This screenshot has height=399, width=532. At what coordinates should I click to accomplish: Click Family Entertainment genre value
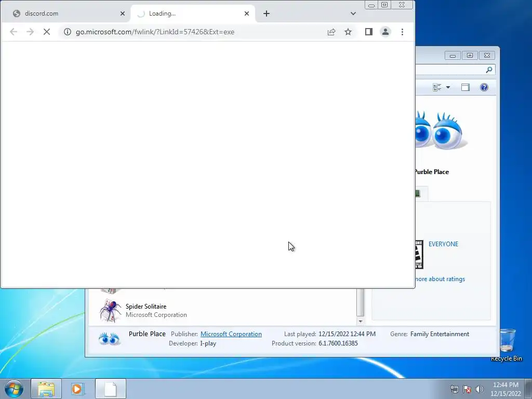point(440,334)
